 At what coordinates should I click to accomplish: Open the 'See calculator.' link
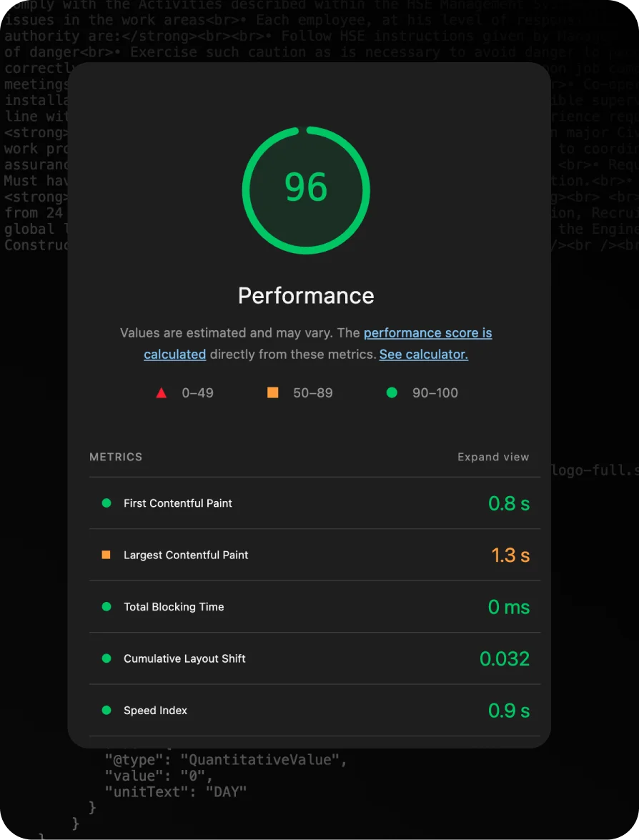(423, 355)
